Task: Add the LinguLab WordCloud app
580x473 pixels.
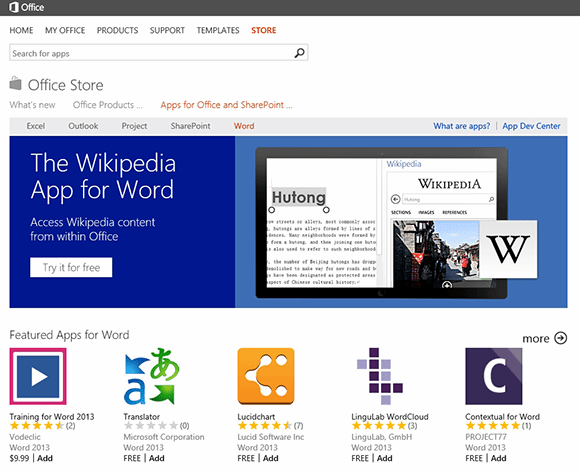Action: pos(384,458)
